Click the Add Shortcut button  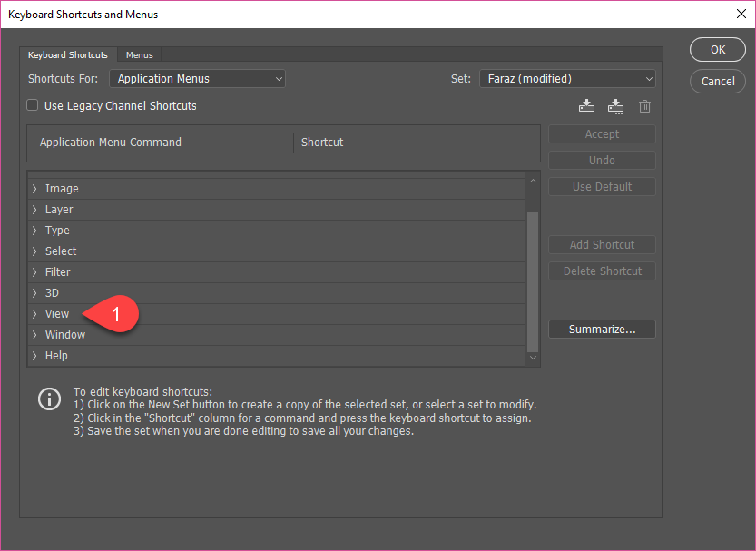tap(602, 245)
